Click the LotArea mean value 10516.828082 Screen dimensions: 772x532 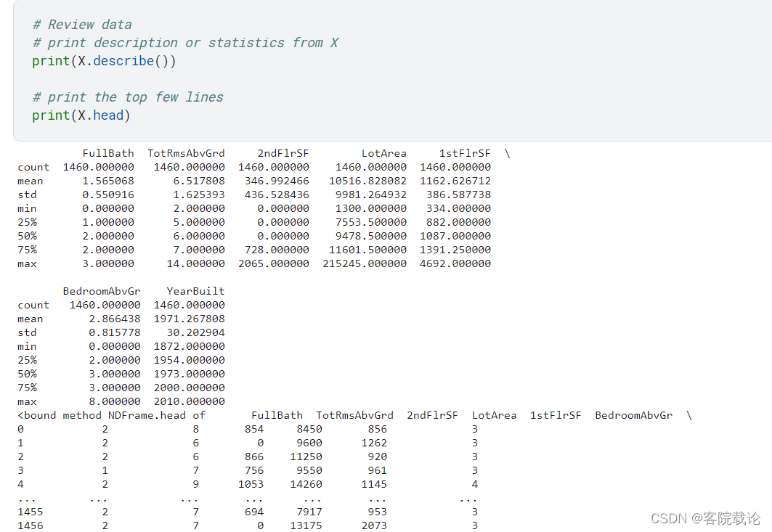[x=367, y=181]
